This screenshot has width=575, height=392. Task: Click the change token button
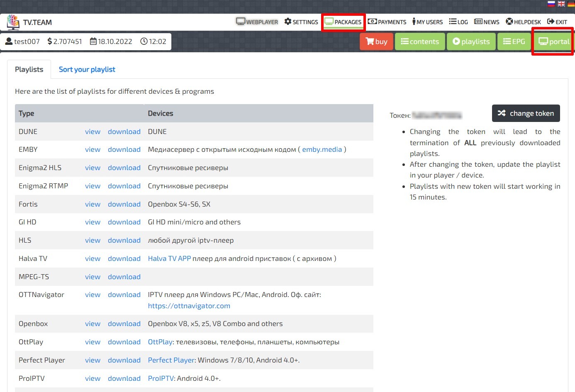(x=526, y=113)
